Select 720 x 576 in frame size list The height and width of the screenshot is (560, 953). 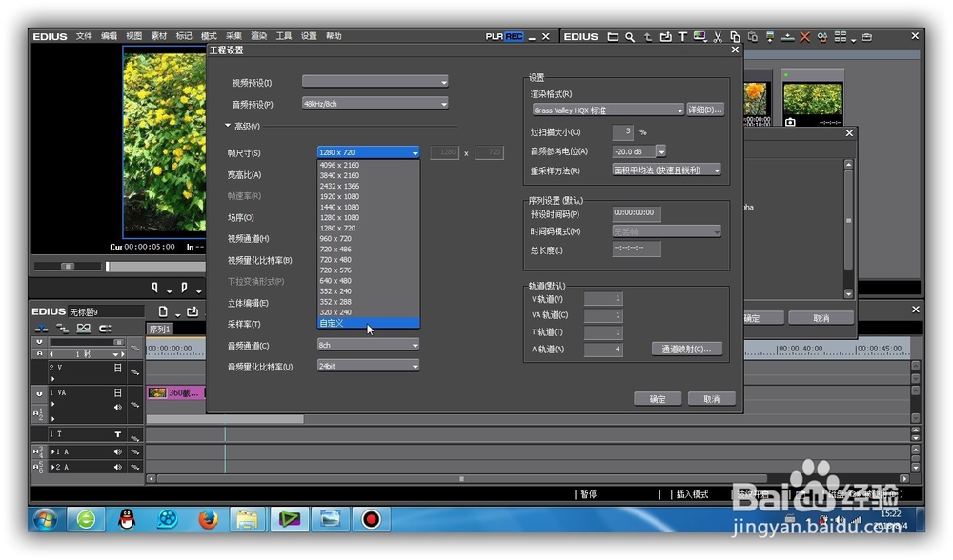point(368,270)
